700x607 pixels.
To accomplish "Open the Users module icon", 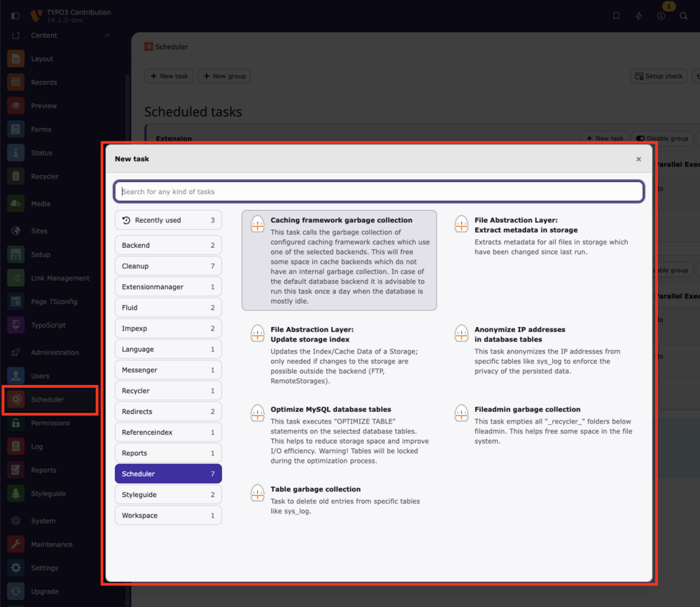I will [15, 376].
